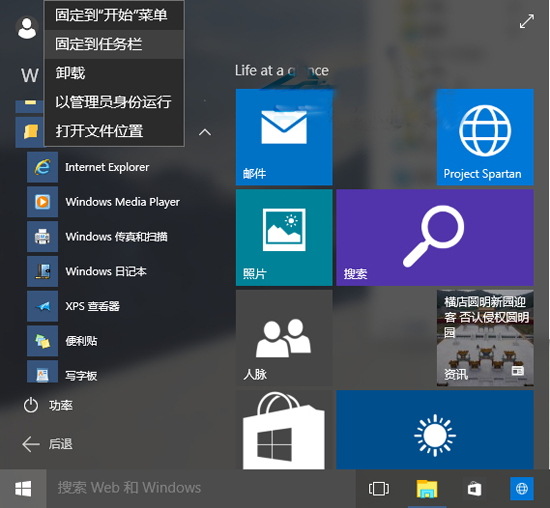The image size is (550, 508).
Task: Click the Windows Start button
Action: [23, 488]
